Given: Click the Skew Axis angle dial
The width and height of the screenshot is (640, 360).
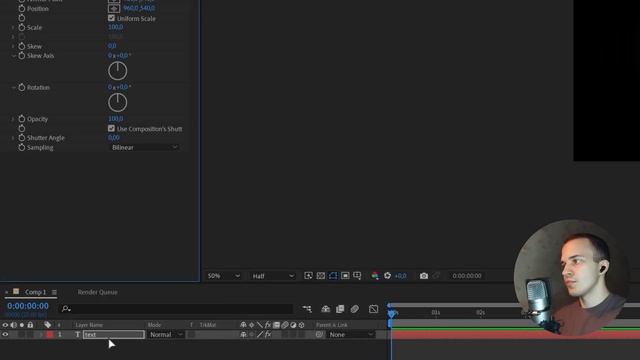Looking at the screenshot, I should (x=118, y=71).
